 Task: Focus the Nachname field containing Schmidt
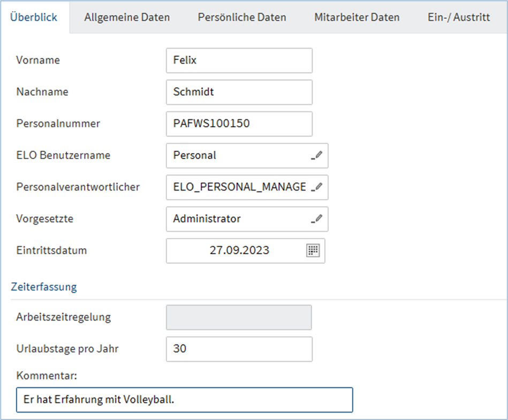[x=239, y=92]
